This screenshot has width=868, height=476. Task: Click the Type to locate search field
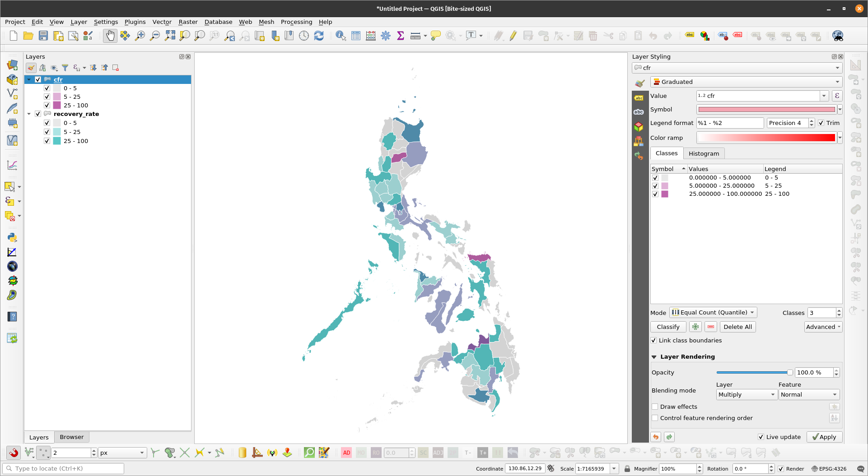tap(63, 468)
